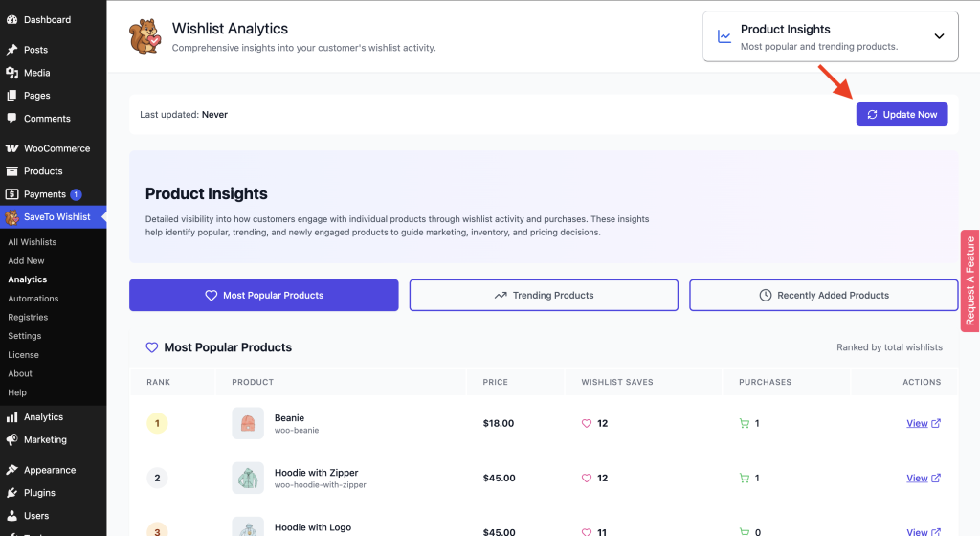Click the Users person icon
The width and height of the screenshot is (980, 536).
point(11,516)
